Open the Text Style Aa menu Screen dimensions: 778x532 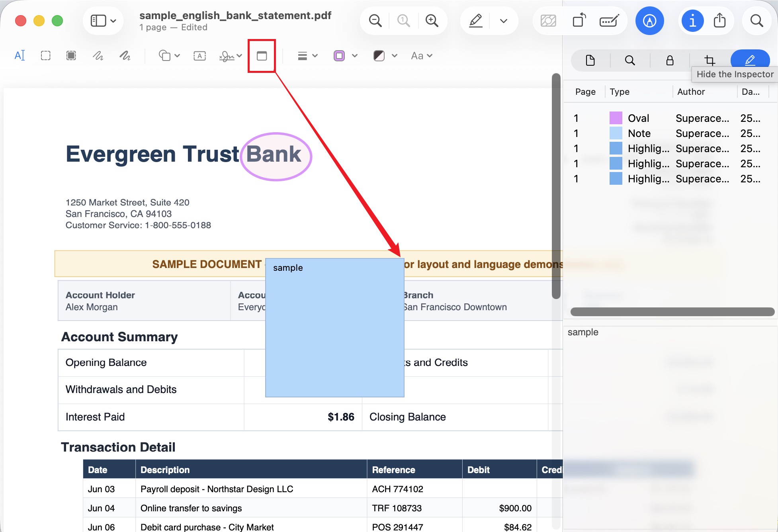422,56
